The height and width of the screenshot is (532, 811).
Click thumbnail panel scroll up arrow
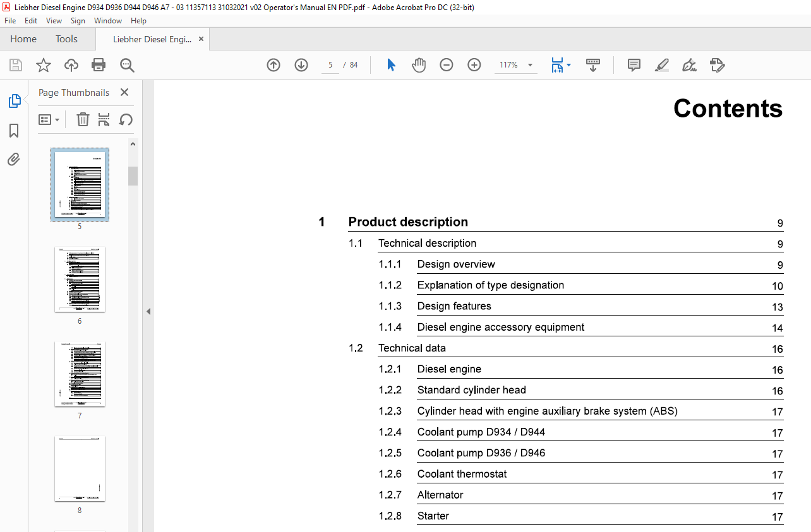pos(133,144)
